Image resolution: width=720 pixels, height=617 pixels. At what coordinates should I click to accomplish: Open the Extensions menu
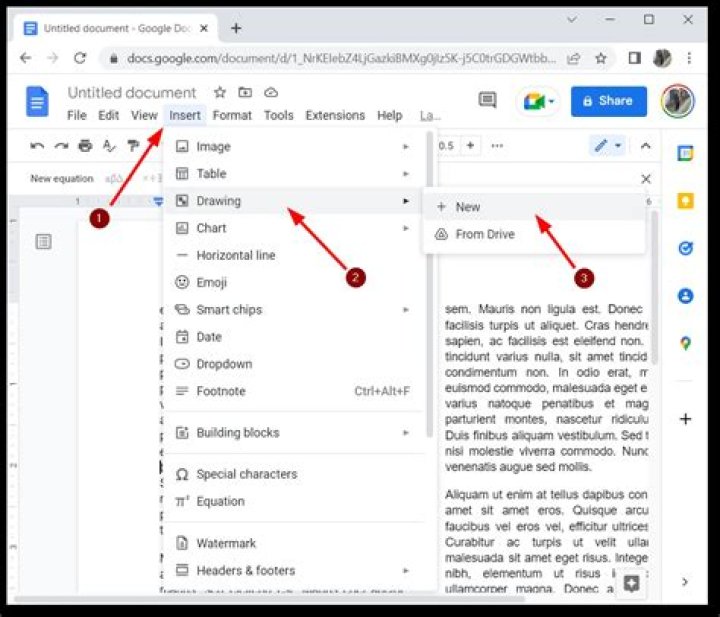pyautogui.click(x=335, y=115)
